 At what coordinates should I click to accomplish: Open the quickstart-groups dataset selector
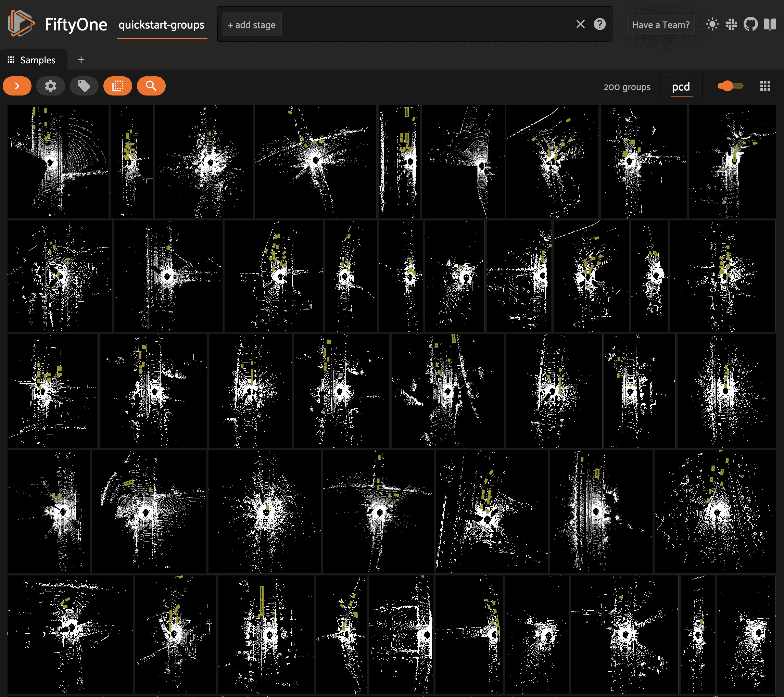(x=162, y=25)
